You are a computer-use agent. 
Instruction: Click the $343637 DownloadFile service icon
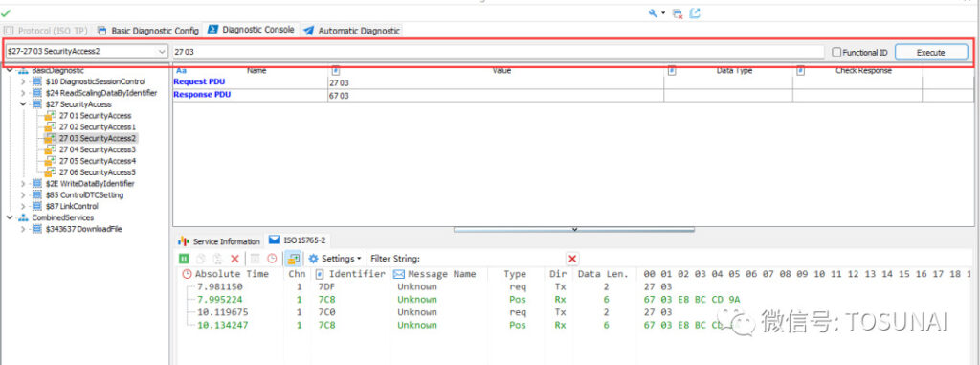37,229
